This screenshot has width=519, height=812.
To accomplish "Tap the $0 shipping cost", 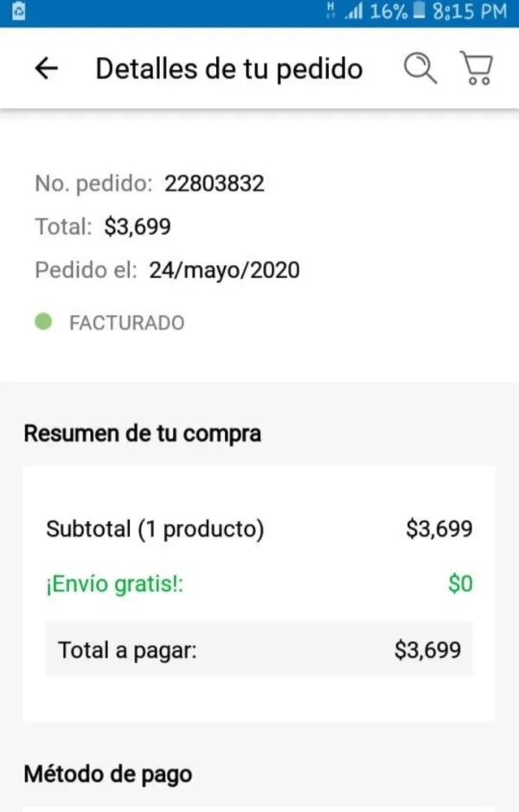I will 460,584.
